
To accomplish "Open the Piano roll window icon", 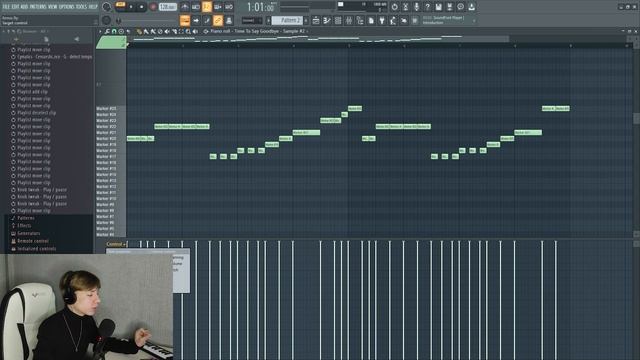I will [x=327, y=20].
